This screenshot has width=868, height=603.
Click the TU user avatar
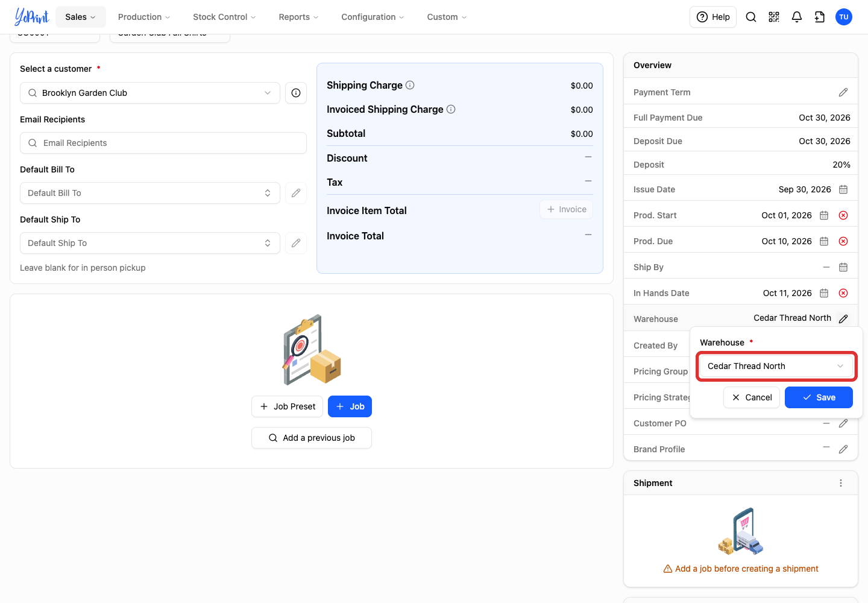tap(844, 17)
